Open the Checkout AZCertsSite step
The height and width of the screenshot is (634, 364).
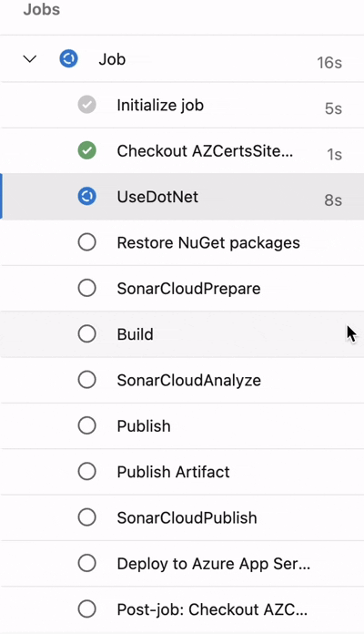tap(182, 151)
